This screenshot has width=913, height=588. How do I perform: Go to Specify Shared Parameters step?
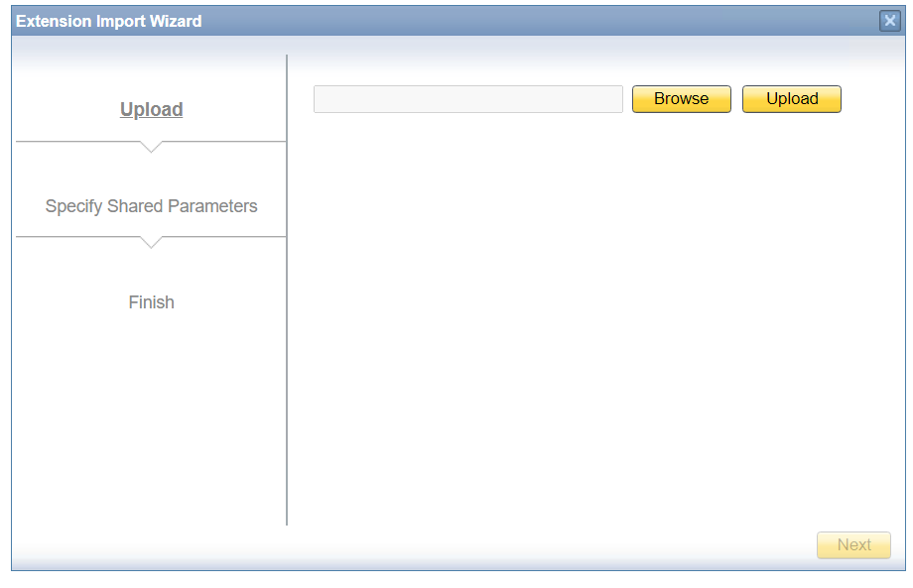[151, 206]
